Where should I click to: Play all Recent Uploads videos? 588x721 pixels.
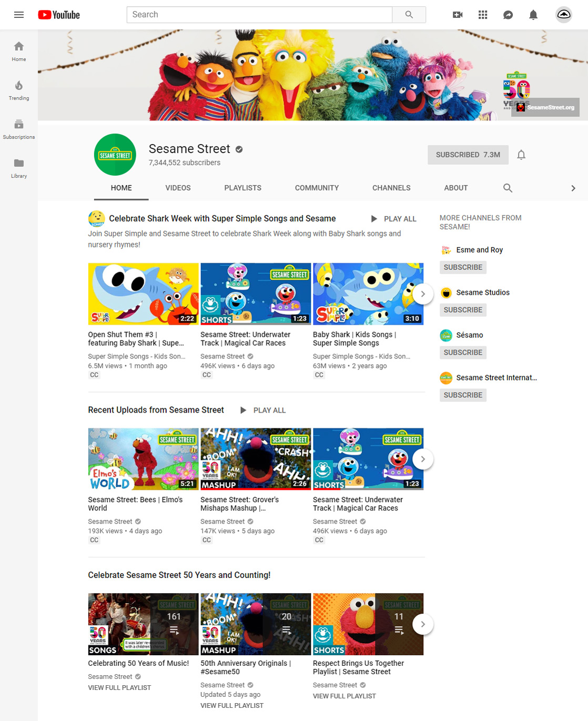point(263,410)
